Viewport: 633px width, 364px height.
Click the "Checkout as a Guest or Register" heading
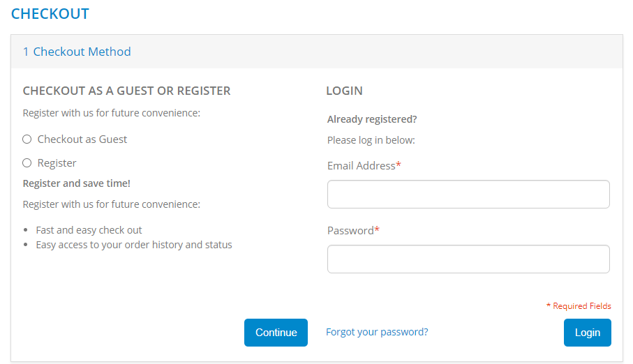tap(126, 91)
